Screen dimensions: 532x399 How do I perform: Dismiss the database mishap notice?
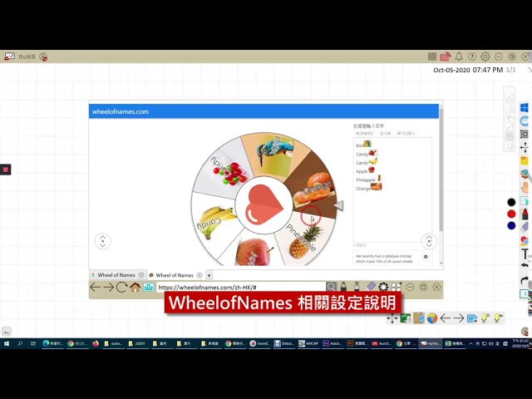click(426, 257)
